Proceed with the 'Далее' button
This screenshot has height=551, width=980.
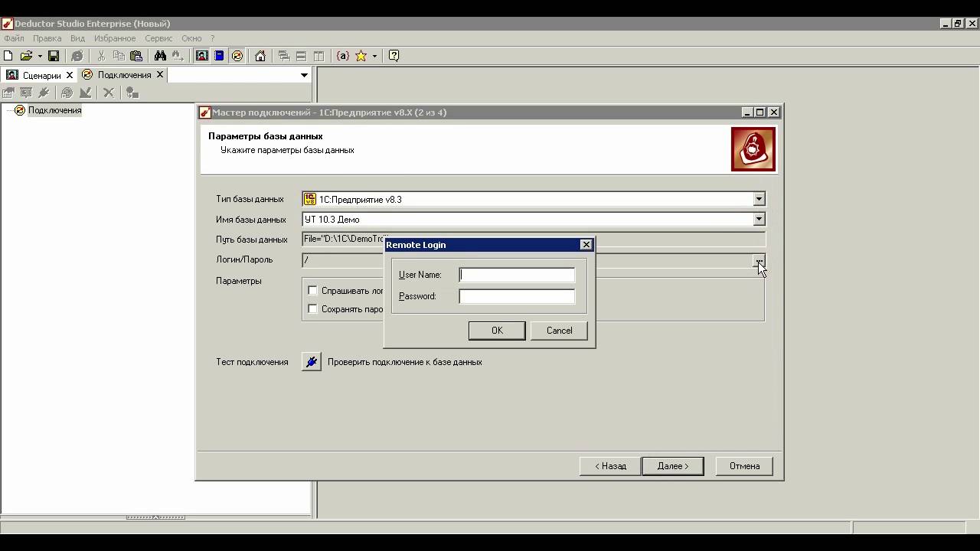tap(673, 466)
